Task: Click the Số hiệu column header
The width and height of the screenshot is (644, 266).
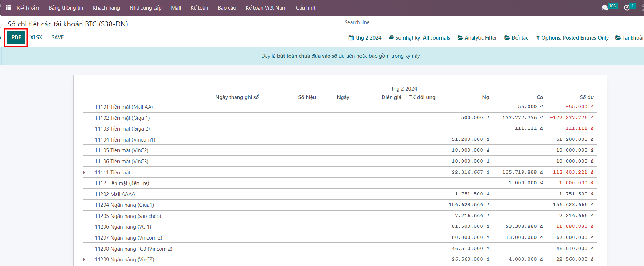Action: coord(307,97)
